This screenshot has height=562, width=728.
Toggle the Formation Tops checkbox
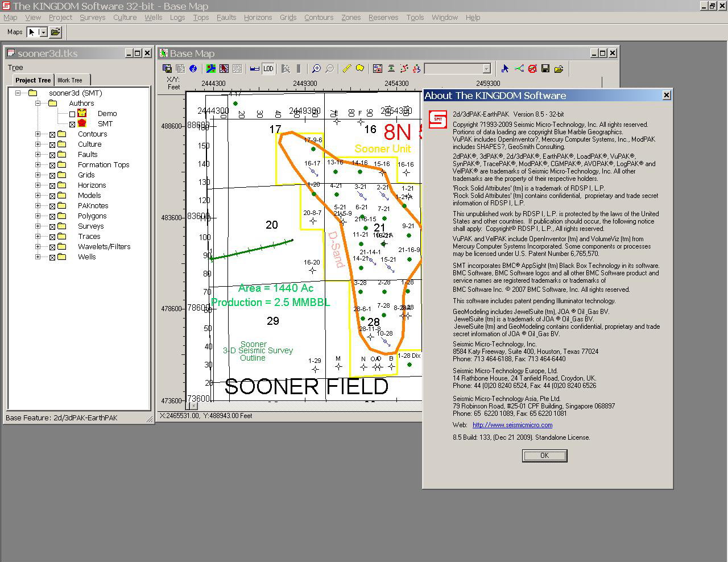coord(52,166)
